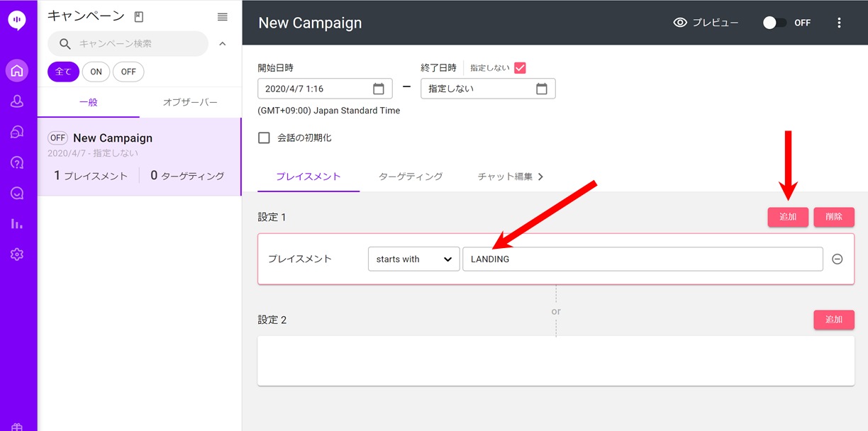This screenshot has width=868, height=431.
Task: Click the New Campaign title in the header
Action: tap(310, 23)
